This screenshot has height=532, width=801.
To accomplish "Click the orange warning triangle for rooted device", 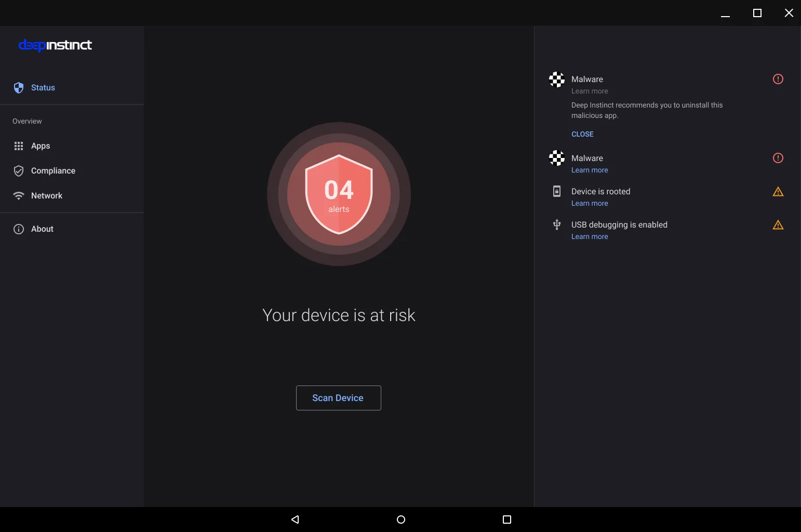I will [778, 192].
